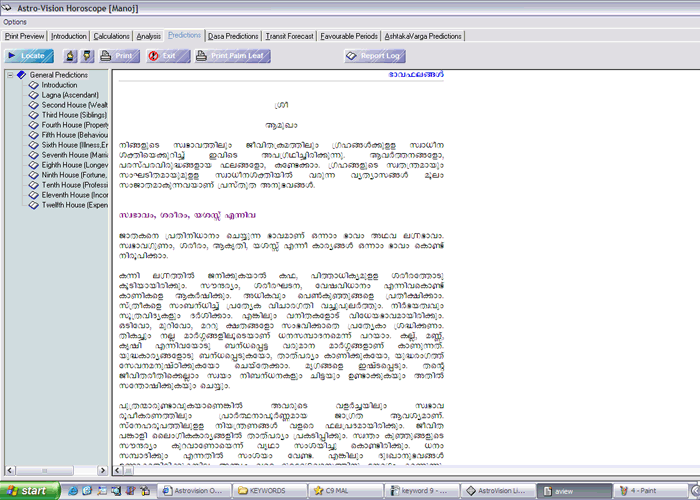
Task: Open the Report Log
Action: tap(375, 56)
